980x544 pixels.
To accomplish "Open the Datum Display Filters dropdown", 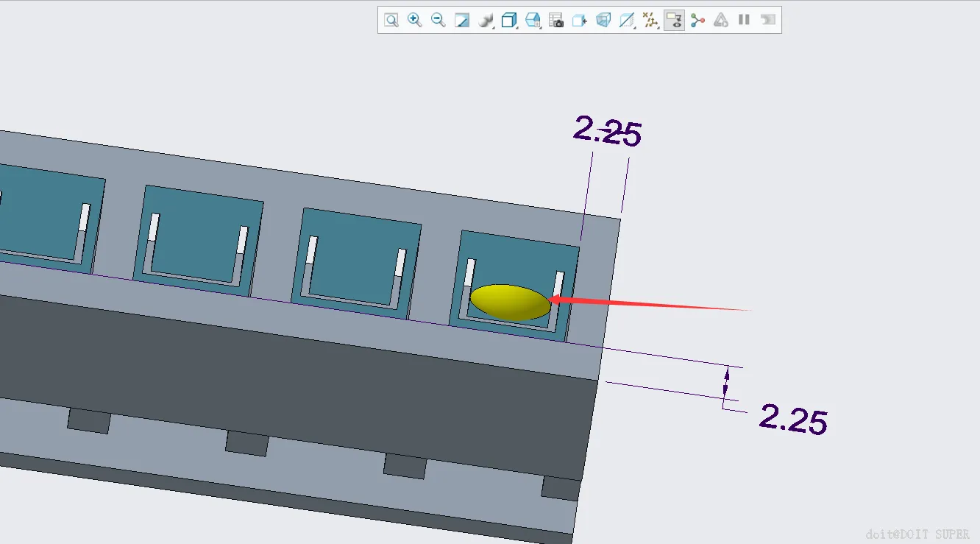I will pyautogui.click(x=650, y=21).
